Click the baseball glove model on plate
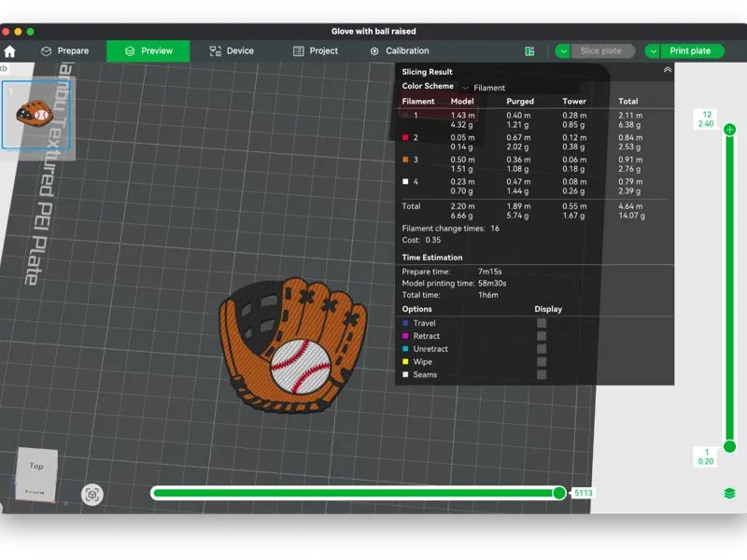 (x=293, y=345)
